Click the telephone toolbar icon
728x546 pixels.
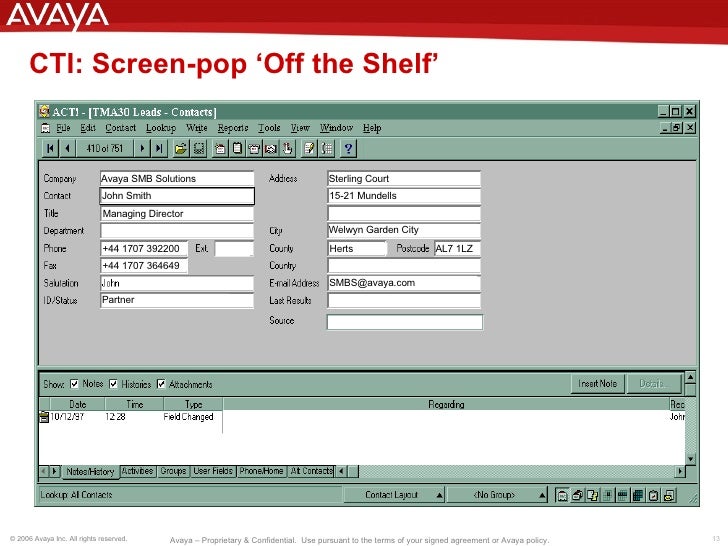254,149
